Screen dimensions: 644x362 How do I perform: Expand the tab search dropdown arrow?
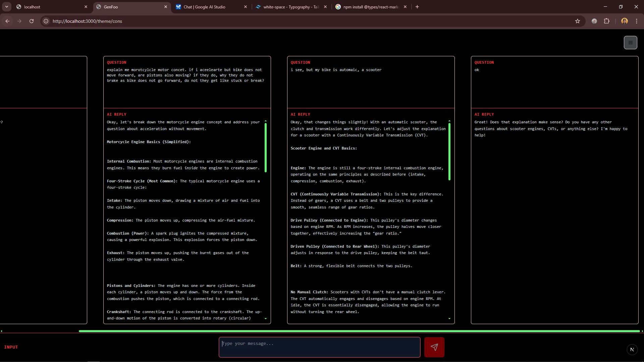[x=6, y=7]
